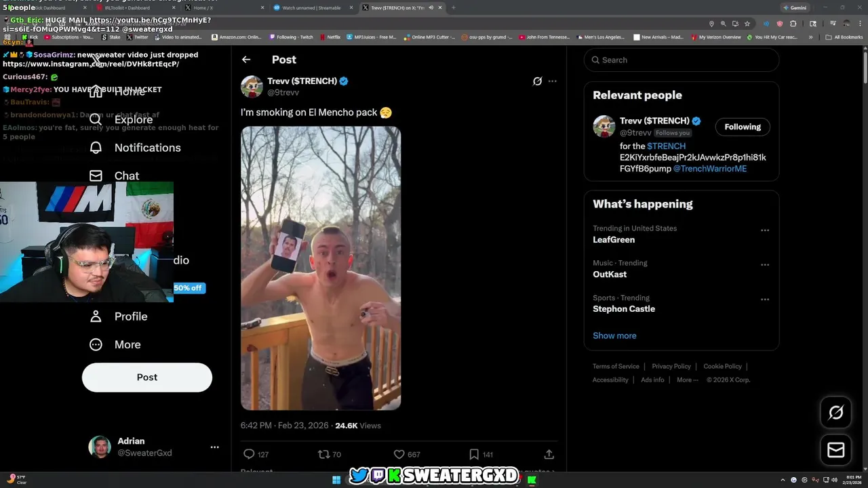The height and width of the screenshot is (488, 868).
Task: Open the floating messages envelope button
Action: click(835, 449)
